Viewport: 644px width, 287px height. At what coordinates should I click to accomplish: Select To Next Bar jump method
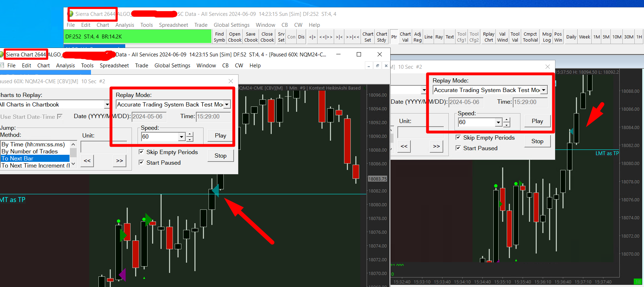click(35, 158)
